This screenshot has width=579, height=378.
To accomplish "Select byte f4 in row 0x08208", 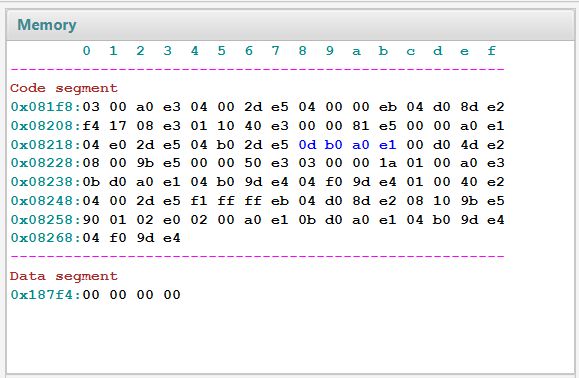I will click(x=91, y=126).
